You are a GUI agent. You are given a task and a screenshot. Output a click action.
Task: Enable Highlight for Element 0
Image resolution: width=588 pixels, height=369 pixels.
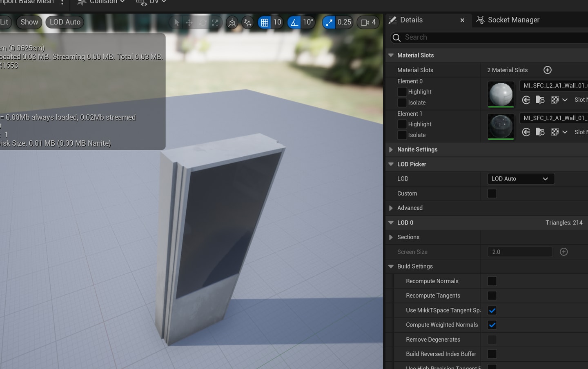pos(402,92)
